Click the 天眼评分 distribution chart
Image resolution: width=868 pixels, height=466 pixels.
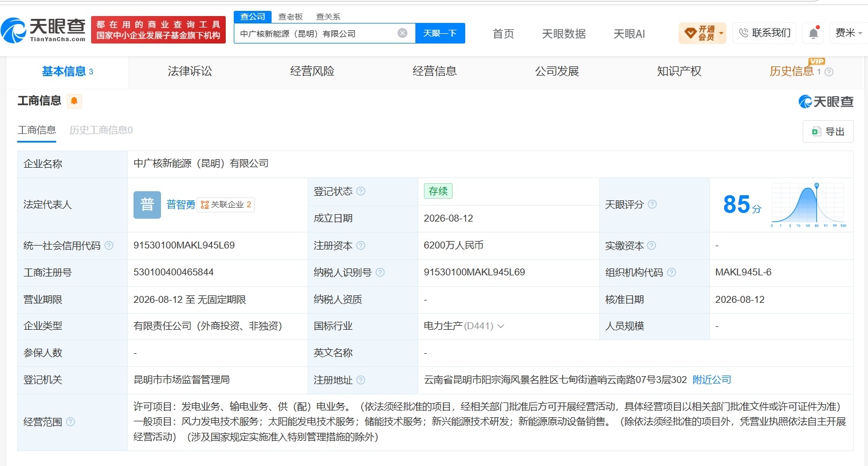pos(808,205)
